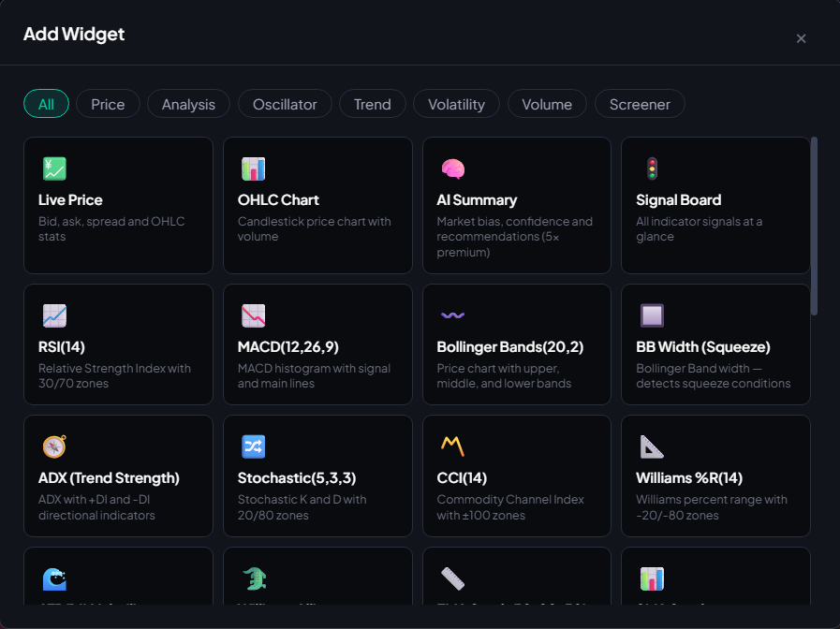Viewport: 840px width, 629px height.
Task: Click the ADX compass icon
Action: tap(54, 446)
